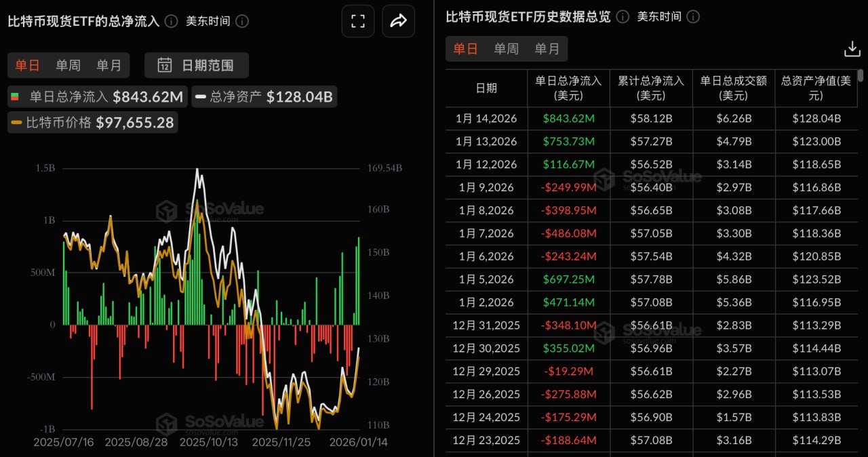The height and width of the screenshot is (457, 868).
Task: Click info icon beside 比特币现货ETF的总净流入 title
Action: [172, 21]
